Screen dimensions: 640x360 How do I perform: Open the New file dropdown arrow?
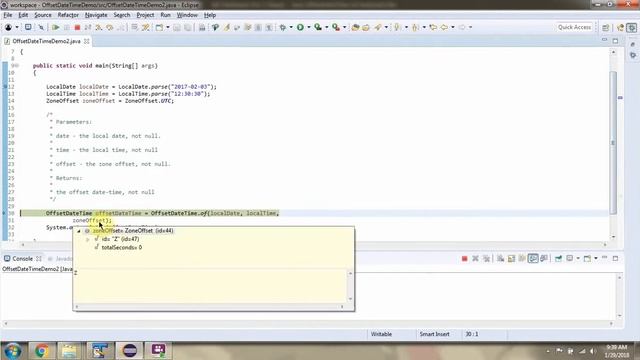(x=168, y=27)
